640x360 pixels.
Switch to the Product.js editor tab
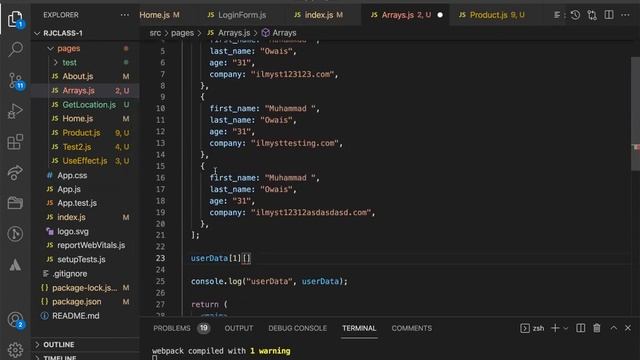coord(492,15)
